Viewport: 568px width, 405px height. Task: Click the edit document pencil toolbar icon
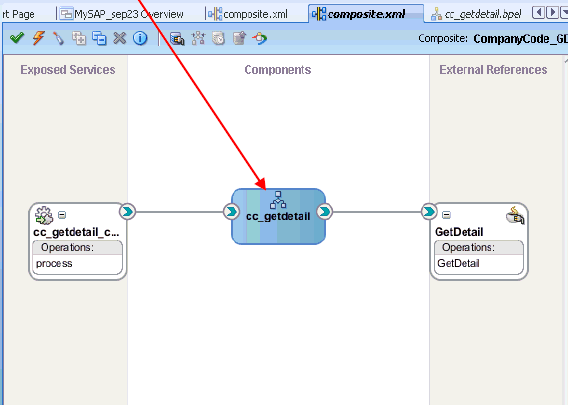pyautogui.click(x=239, y=38)
